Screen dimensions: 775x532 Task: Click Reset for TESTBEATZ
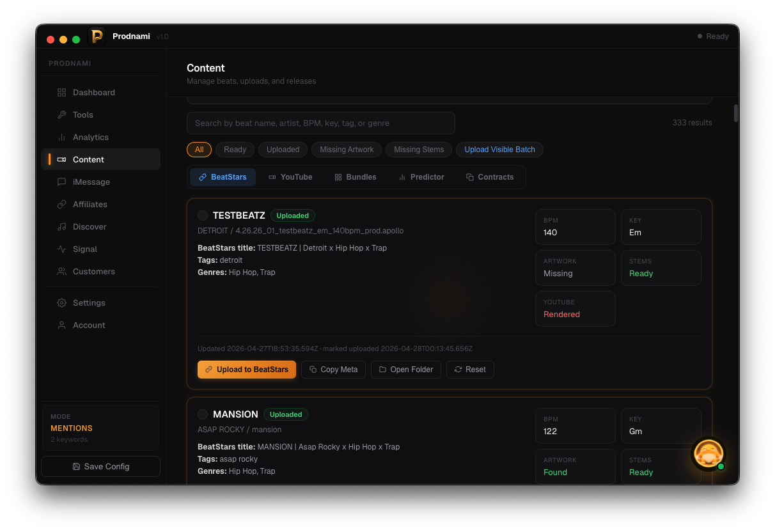click(x=470, y=370)
